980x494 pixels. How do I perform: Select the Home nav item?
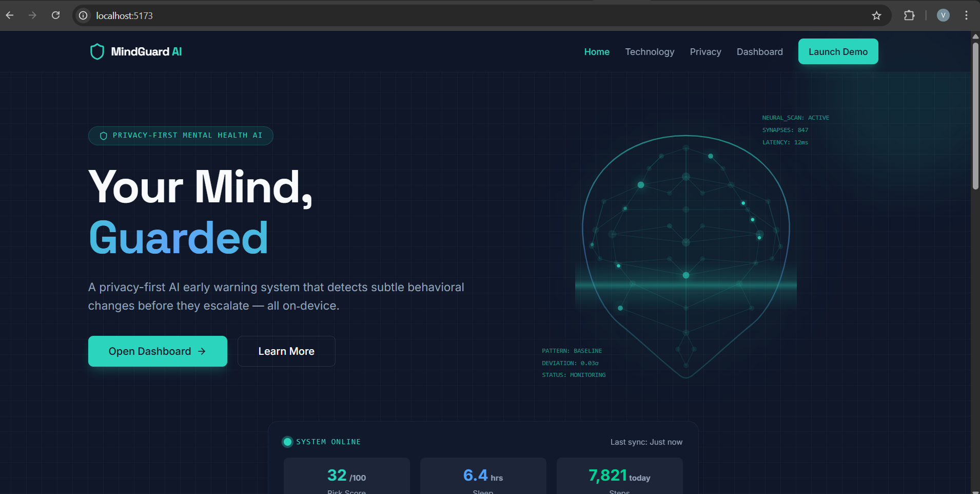597,52
